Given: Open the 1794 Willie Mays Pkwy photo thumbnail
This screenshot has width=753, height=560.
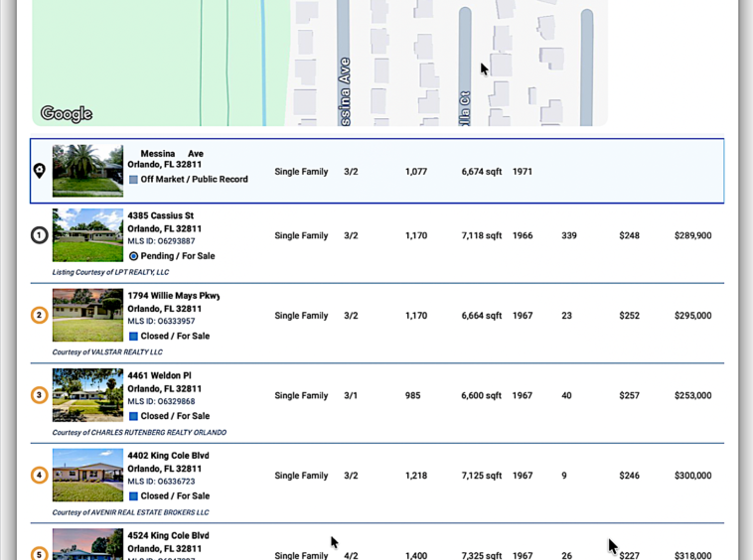Looking at the screenshot, I should coord(87,315).
